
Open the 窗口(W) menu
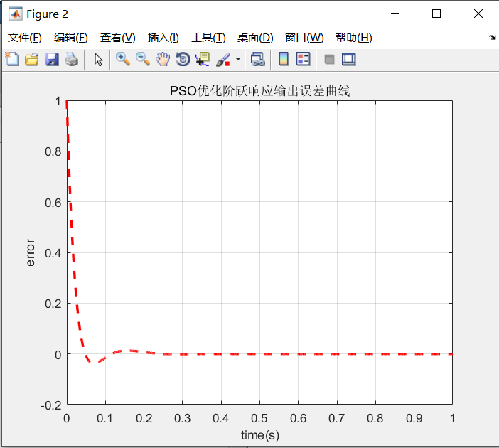[x=304, y=38]
